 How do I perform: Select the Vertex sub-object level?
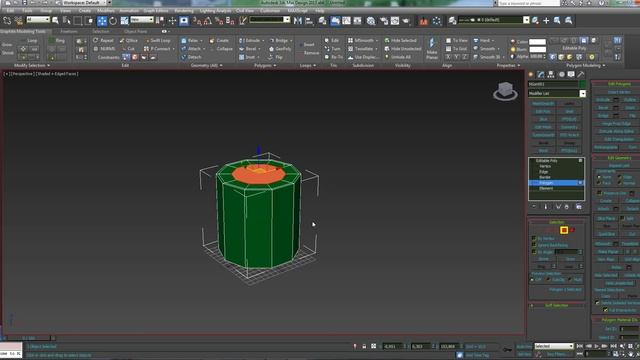pyautogui.click(x=545, y=166)
